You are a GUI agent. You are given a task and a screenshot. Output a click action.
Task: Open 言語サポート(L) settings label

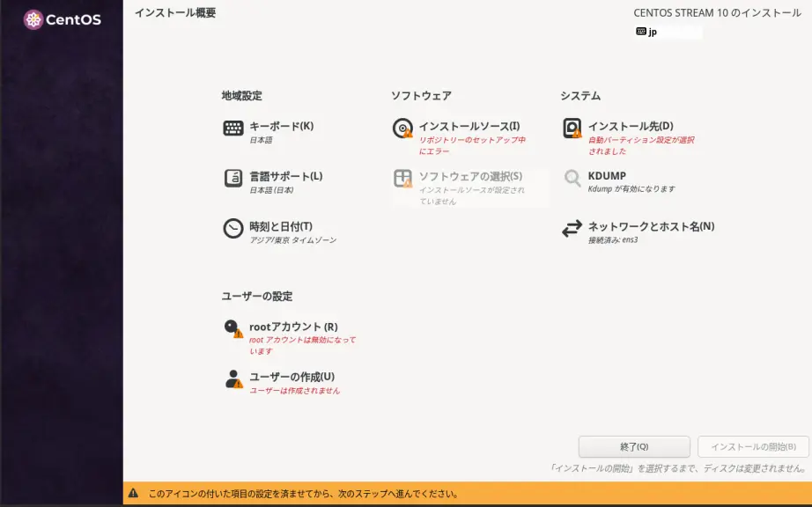point(286,176)
